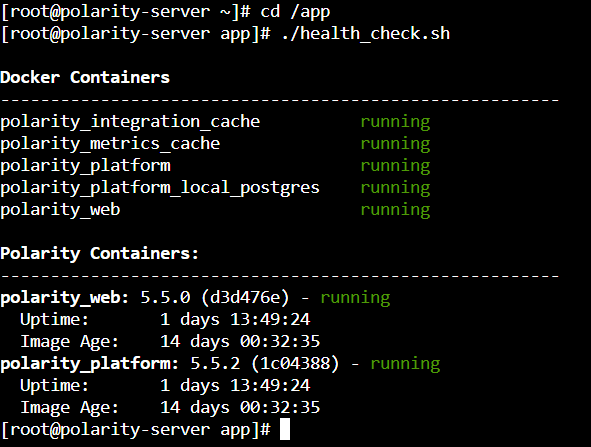Click uptime value '1 days 13:49:24' under polarity_web
This screenshot has width=591, height=447.
[235, 320]
